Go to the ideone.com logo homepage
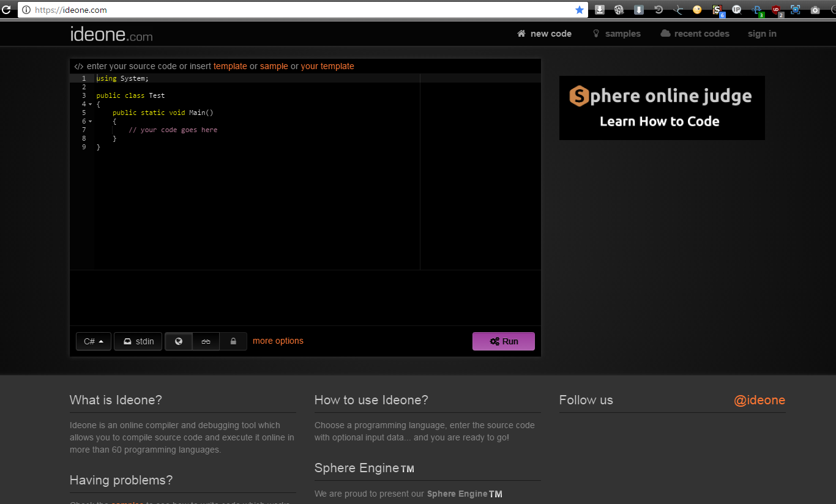 (111, 34)
